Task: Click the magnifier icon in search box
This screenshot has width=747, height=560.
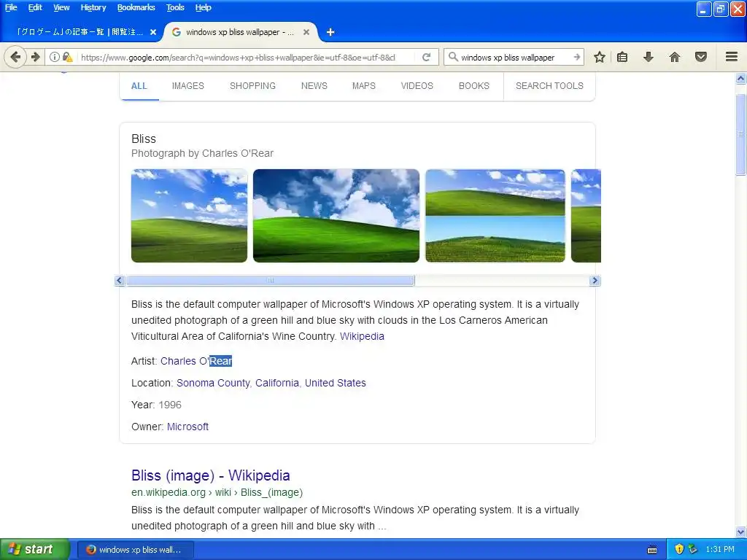Action: pyautogui.click(x=453, y=57)
